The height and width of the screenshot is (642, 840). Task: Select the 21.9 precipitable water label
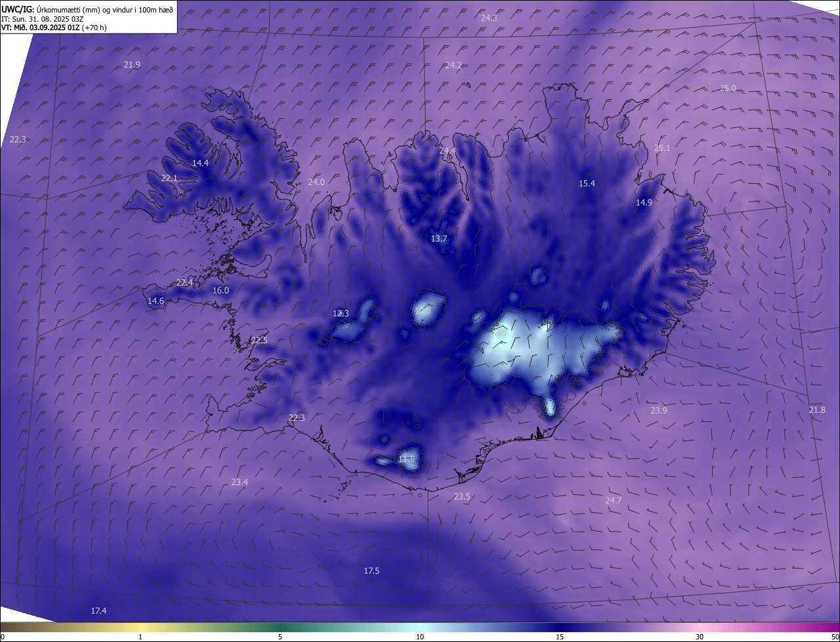click(x=132, y=64)
